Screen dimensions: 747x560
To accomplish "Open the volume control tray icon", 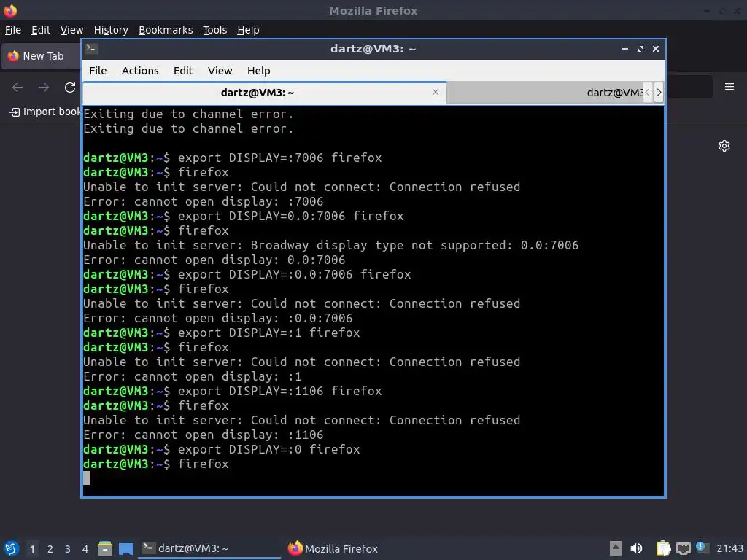I will tap(636, 548).
